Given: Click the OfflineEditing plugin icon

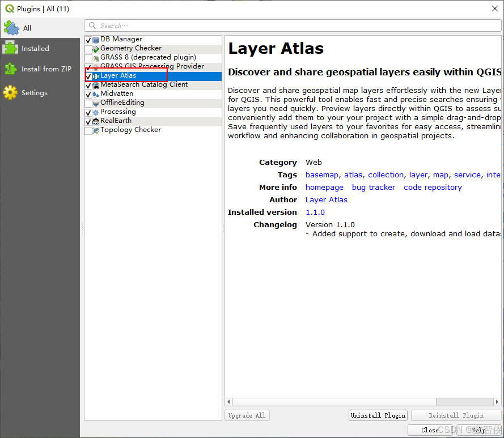Looking at the screenshot, I should 96,104.
